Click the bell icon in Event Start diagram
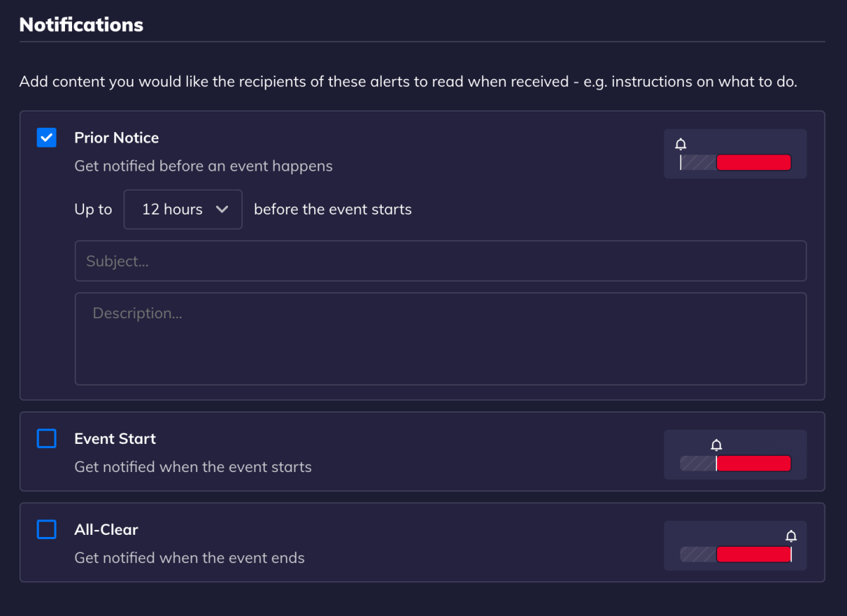The width and height of the screenshot is (847, 616). point(716,445)
